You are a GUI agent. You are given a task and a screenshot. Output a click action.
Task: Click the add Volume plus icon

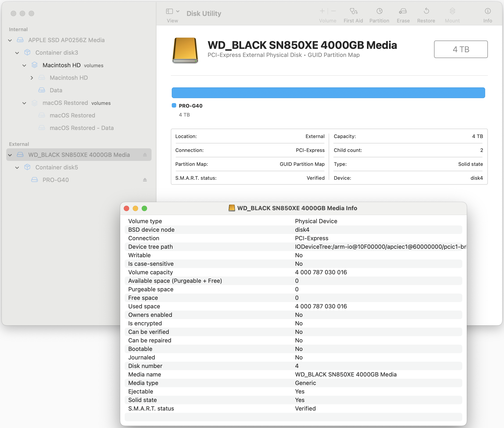[x=322, y=11]
